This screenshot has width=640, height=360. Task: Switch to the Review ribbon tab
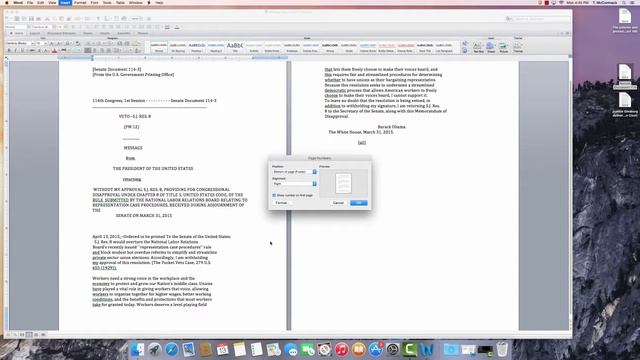tap(142, 33)
